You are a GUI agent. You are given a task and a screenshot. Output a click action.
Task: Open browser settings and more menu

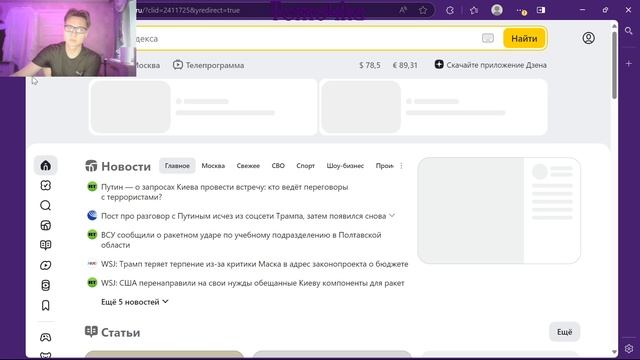pyautogui.click(x=520, y=10)
